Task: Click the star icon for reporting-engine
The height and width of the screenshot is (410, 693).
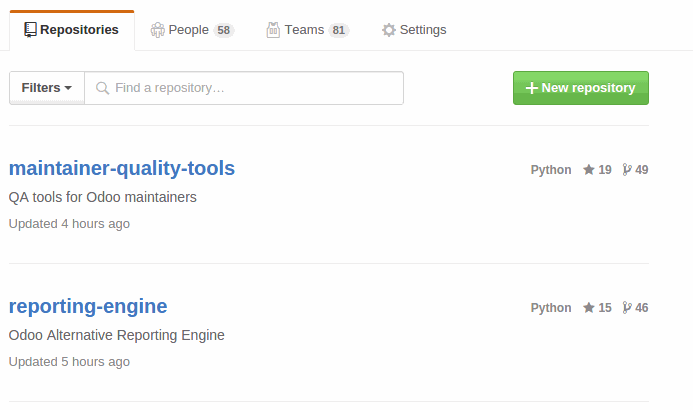Action: [x=590, y=308]
